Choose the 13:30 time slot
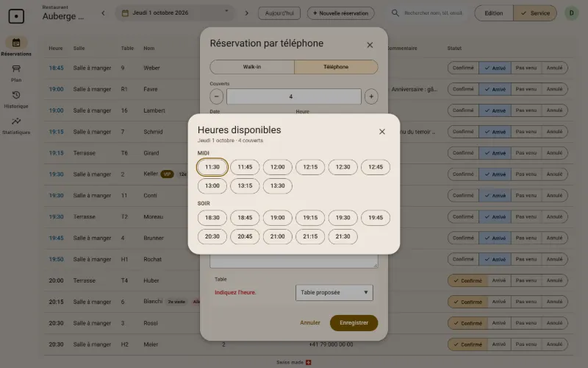This screenshot has height=368, width=588. point(278,186)
